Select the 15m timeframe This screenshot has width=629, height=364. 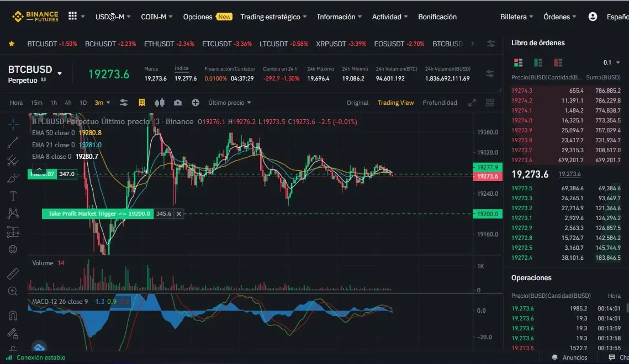click(x=36, y=103)
